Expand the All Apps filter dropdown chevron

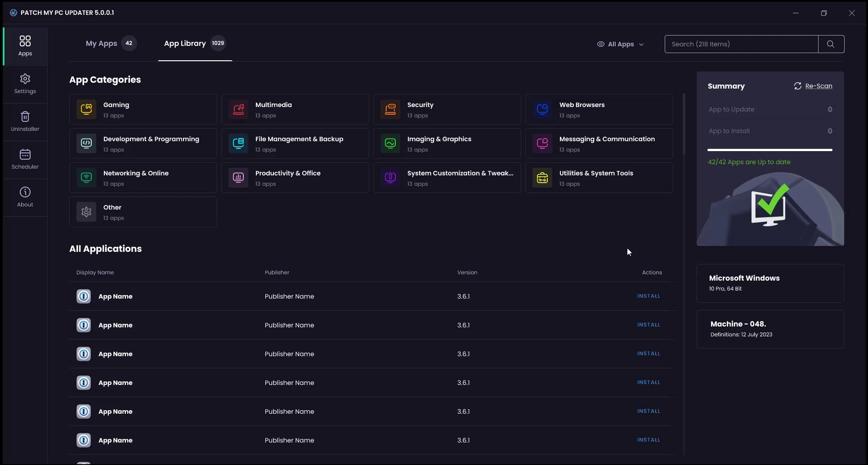click(641, 45)
